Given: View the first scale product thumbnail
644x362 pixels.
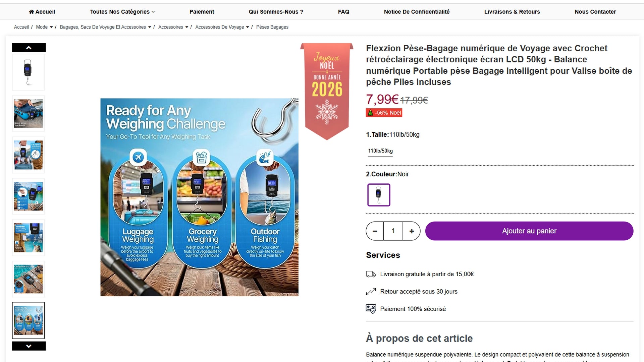Looking at the screenshot, I should [29, 72].
